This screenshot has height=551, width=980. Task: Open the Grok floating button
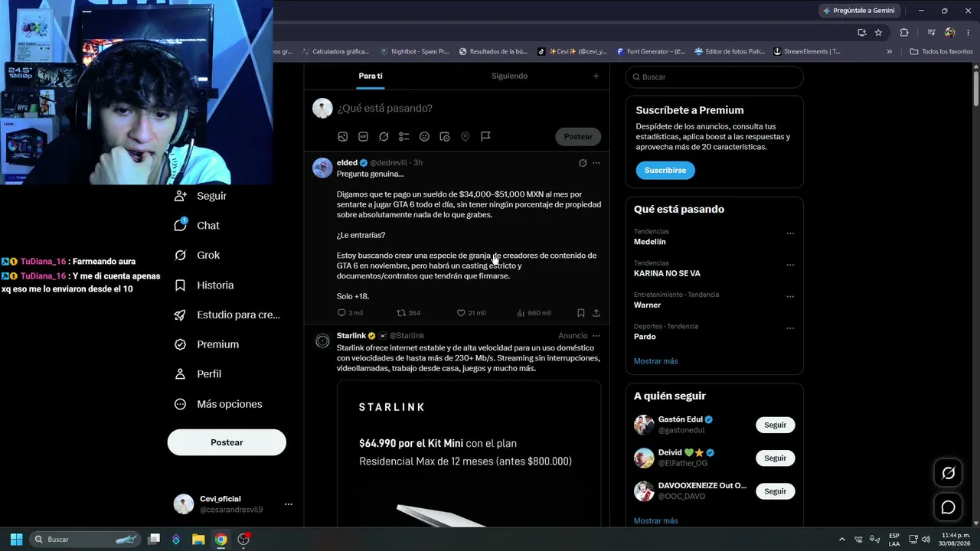click(948, 473)
